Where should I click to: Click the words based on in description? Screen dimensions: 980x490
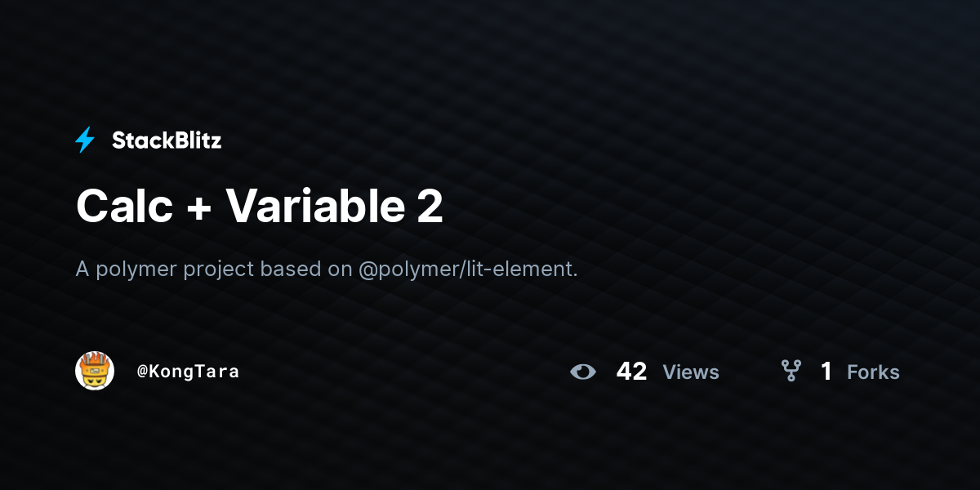pos(306,269)
